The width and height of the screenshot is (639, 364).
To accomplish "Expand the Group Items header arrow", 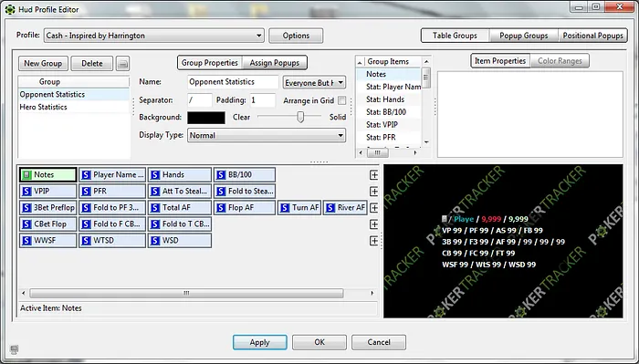I will point(360,62).
